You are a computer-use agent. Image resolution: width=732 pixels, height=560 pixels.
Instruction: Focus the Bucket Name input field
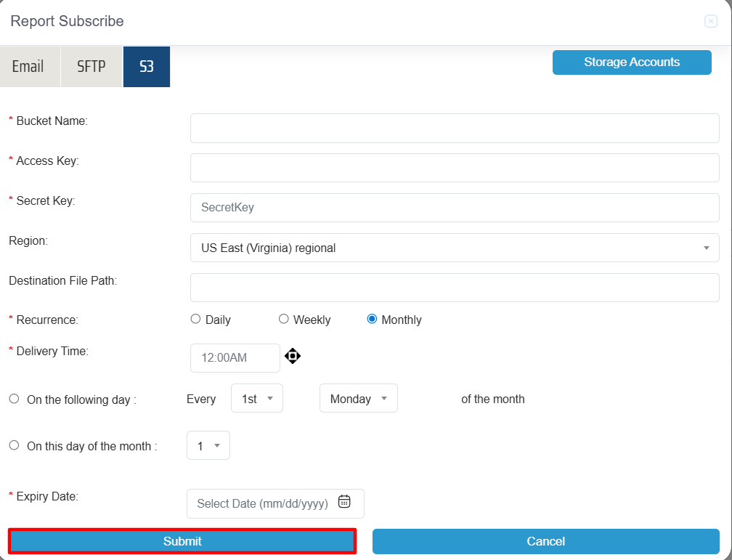click(454, 128)
